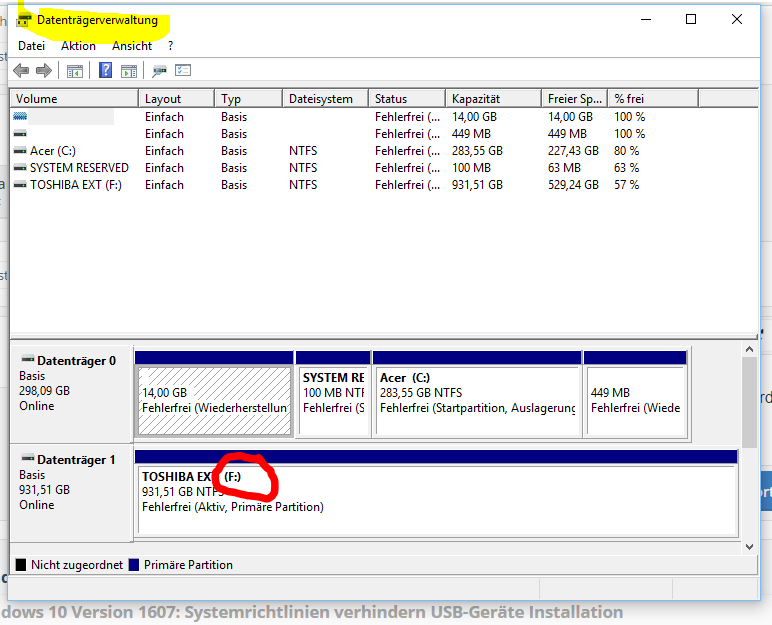Click the disk pane vertical scrollbar thumb
The image size is (772, 625).
point(749,402)
